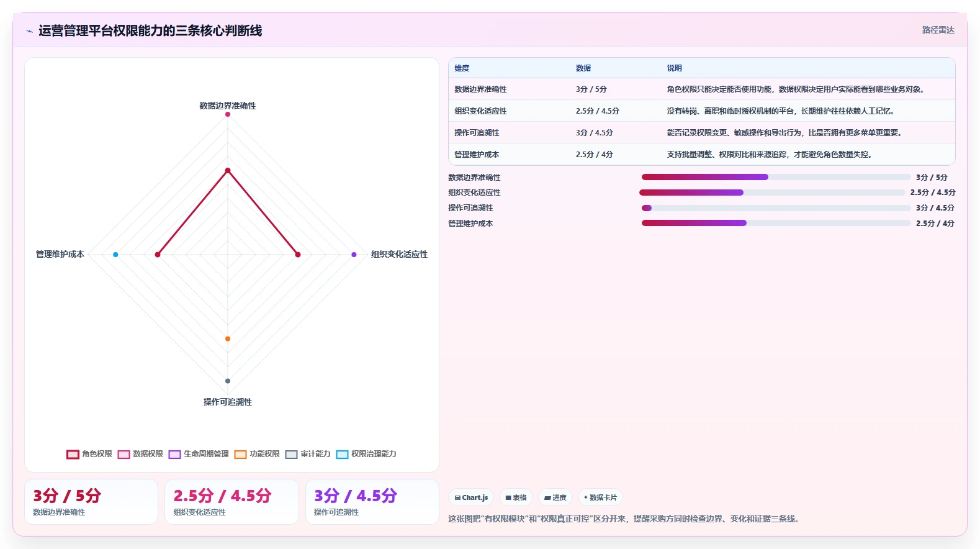Click the 组织变化适应性 progress bar
Viewport: 980px width, 549px height.
tap(772, 193)
